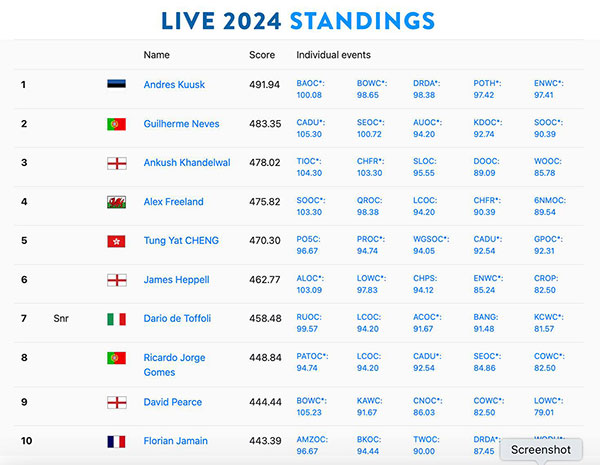Open the TIOC* 104.30 event link
Screen dimensions: 600x465
(x=309, y=167)
